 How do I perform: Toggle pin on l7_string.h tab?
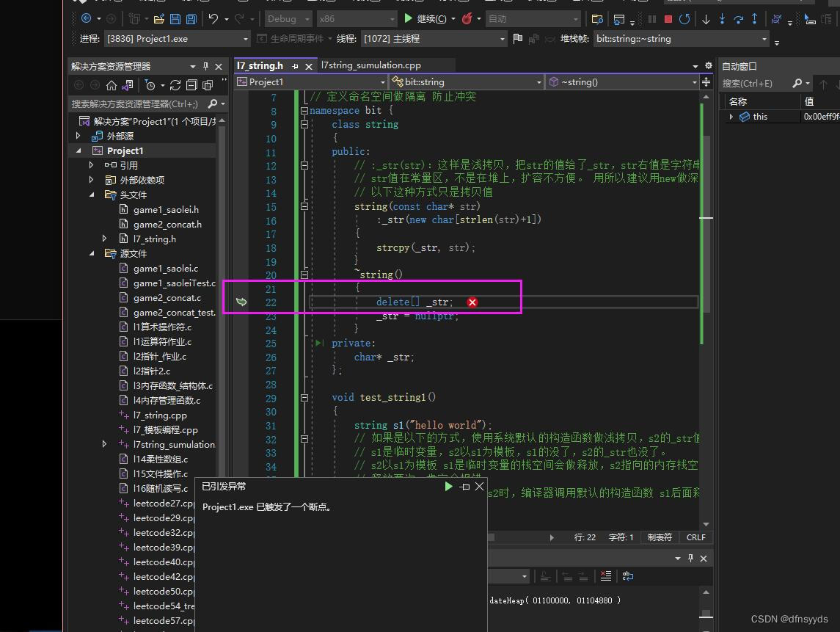[296, 66]
